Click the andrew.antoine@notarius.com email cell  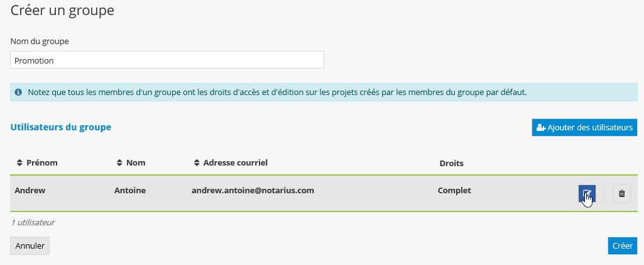click(253, 190)
